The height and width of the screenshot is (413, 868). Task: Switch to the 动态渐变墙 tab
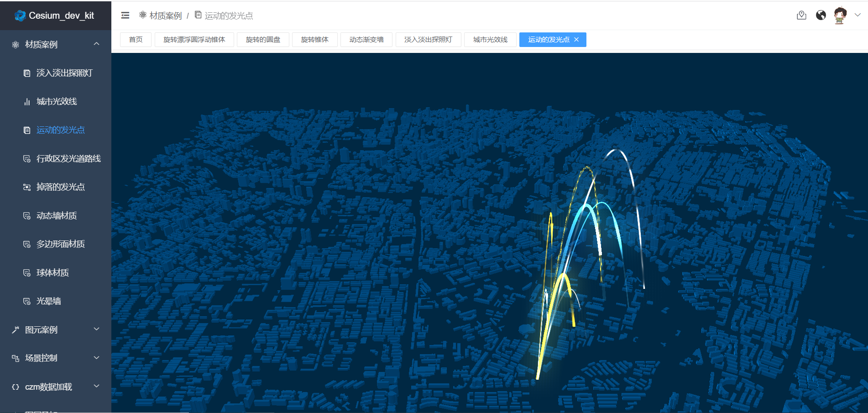point(366,40)
